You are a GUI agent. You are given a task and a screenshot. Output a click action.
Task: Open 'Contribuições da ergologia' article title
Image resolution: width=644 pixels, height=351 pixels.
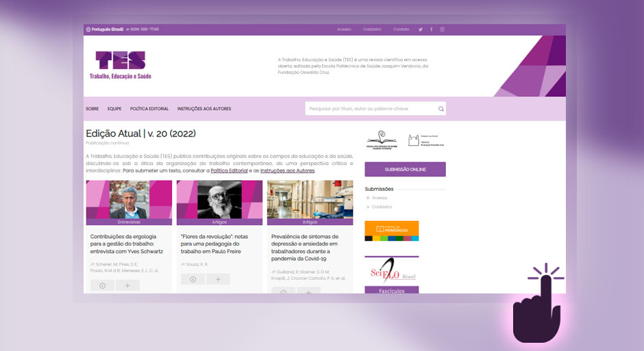click(127, 244)
